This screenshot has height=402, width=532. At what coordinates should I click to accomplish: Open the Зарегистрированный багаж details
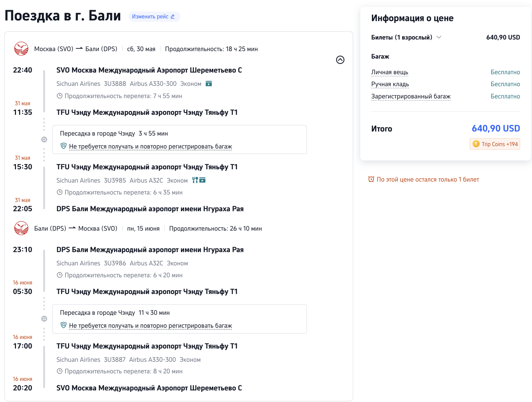(410, 96)
